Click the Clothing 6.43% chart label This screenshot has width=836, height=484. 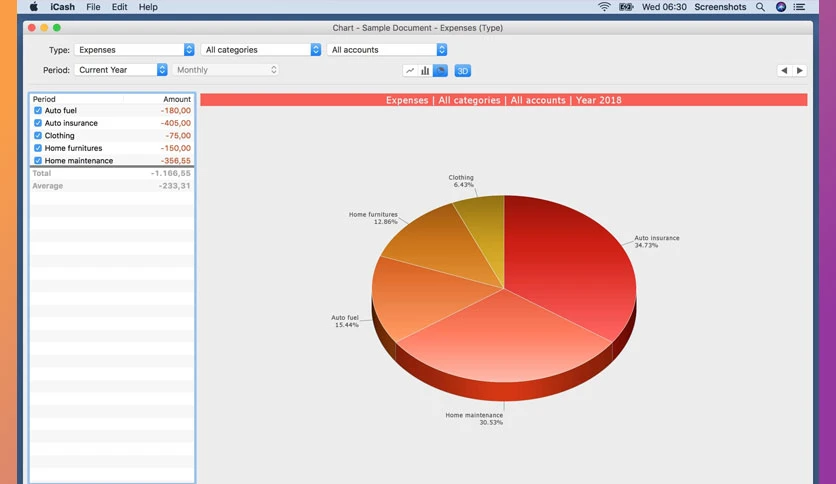(x=461, y=181)
